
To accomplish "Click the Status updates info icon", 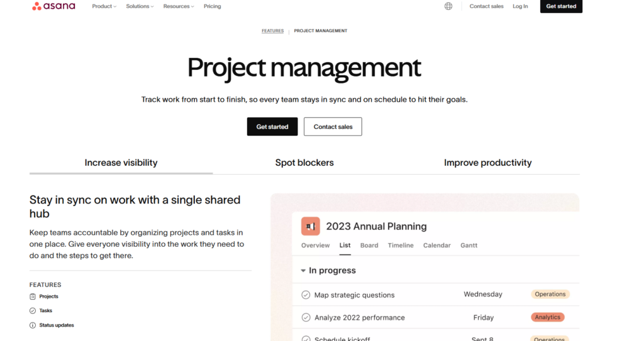I will pyautogui.click(x=33, y=325).
